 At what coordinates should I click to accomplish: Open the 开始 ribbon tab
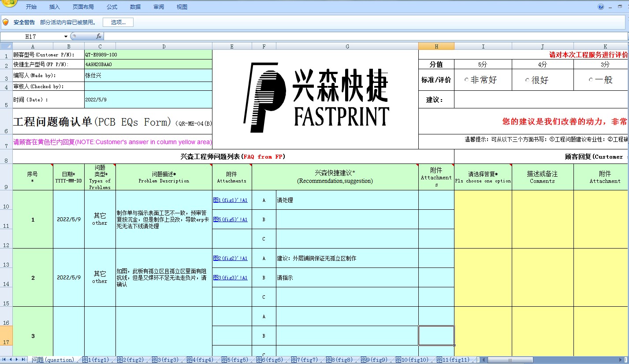(31, 7)
